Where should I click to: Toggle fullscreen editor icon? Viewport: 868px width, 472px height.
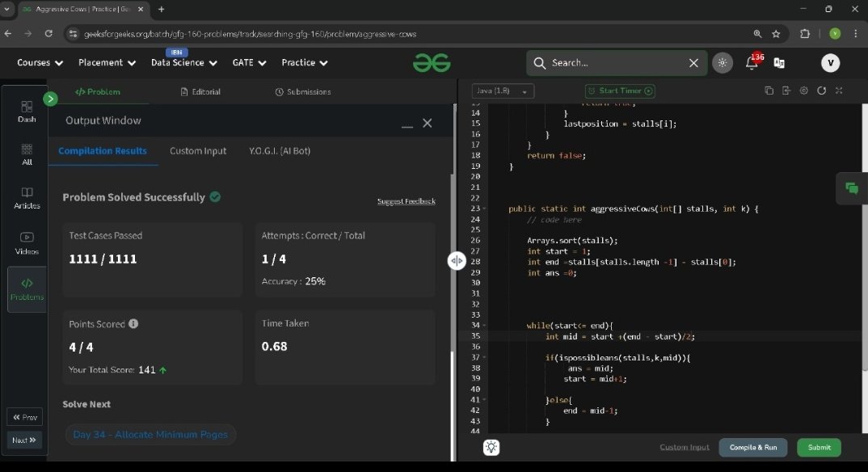839,91
